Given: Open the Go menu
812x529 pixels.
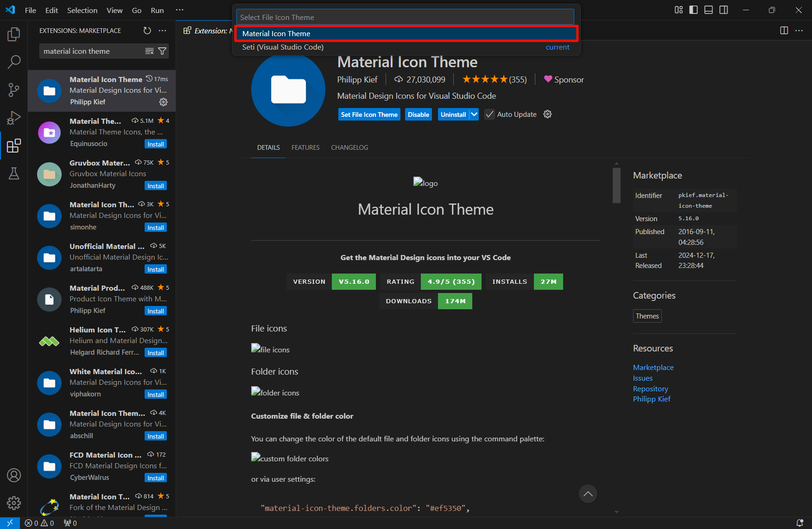Looking at the screenshot, I should click(137, 10).
